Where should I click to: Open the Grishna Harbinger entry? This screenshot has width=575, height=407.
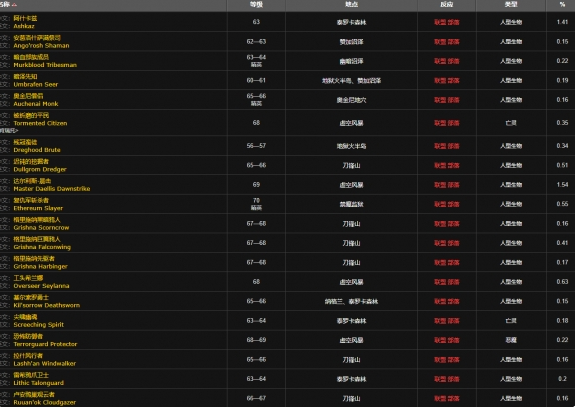[41, 267]
